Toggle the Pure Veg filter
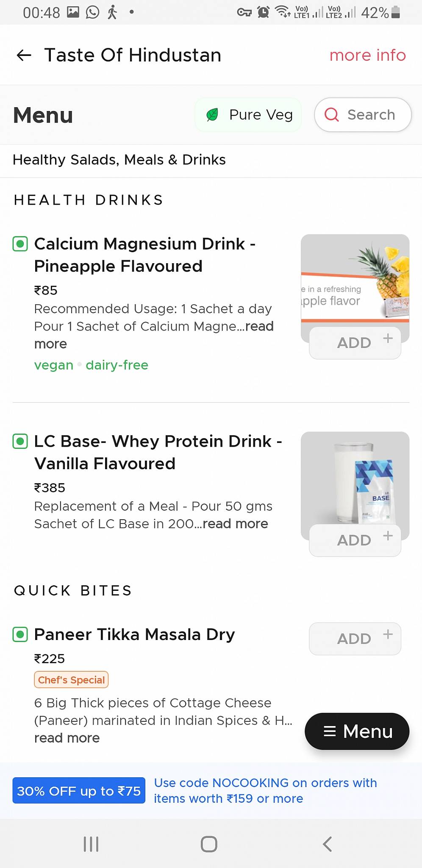 coord(248,115)
